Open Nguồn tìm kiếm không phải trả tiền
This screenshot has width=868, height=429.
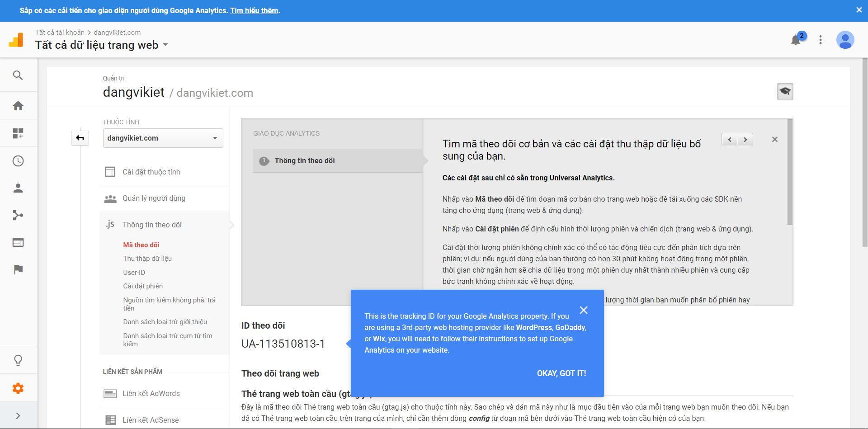pos(170,304)
